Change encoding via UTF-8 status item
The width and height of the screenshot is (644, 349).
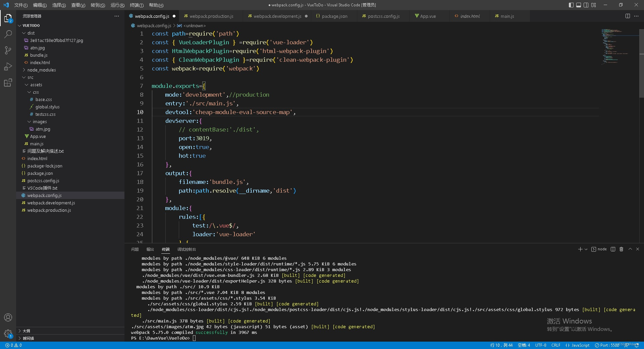541,345
